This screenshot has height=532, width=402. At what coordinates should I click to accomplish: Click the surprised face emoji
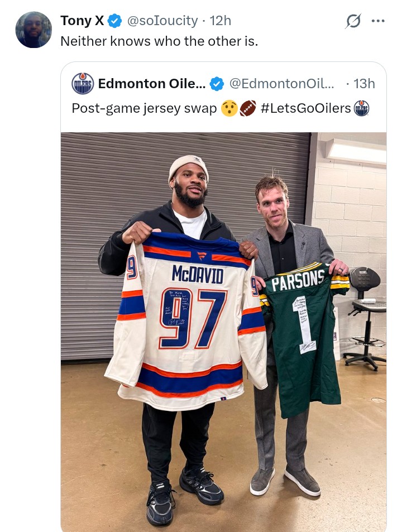click(x=229, y=108)
